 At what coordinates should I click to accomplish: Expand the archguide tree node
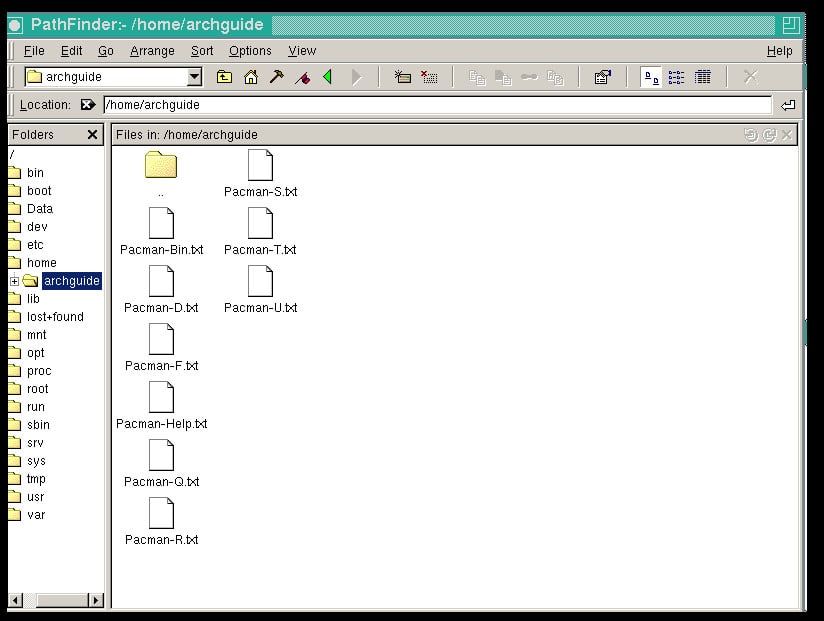click(15, 281)
